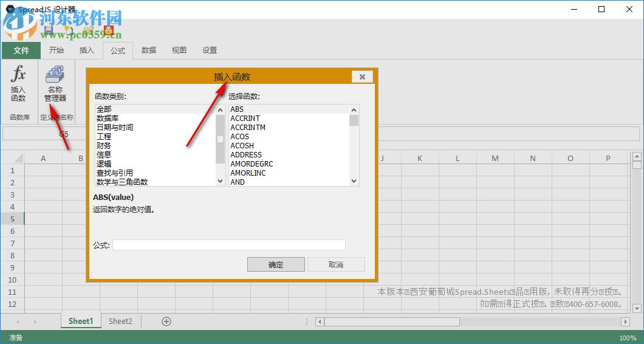Select the ADDRESS function
The image size is (644, 344).
tap(289, 154)
